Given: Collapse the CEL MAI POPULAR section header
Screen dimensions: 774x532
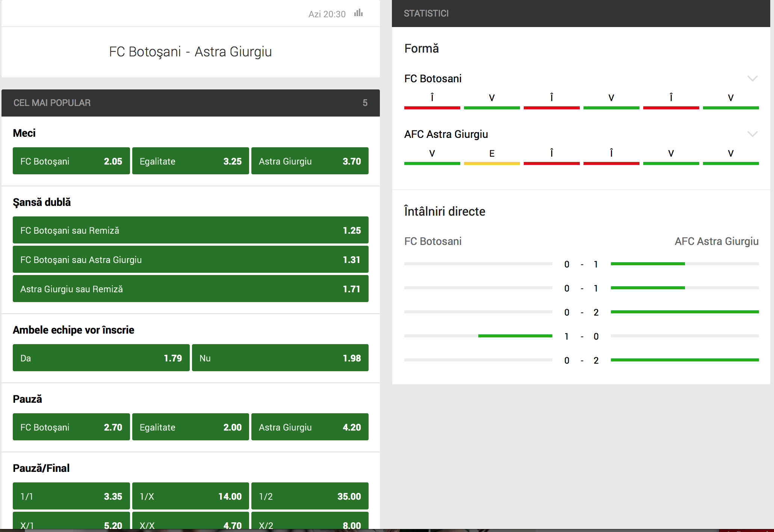Looking at the screenshot, I should pos(190,103).
